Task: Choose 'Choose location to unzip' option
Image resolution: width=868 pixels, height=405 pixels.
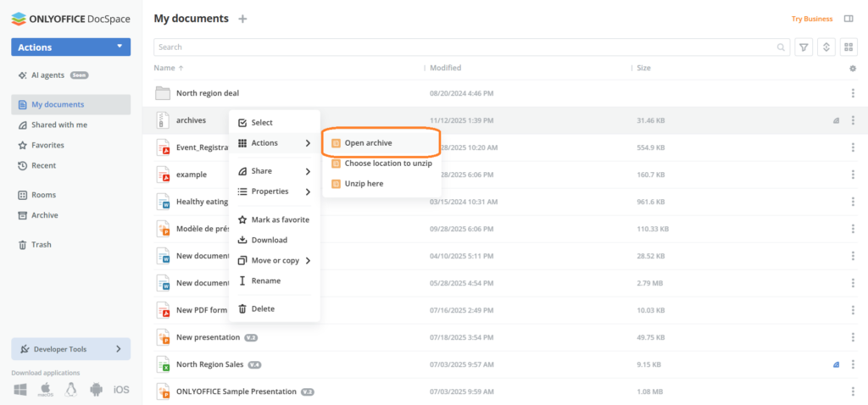Action: point(381,164)
